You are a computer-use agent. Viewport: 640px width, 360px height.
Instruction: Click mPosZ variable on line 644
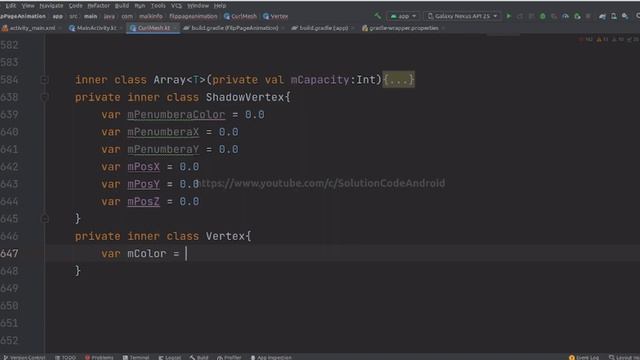[143, 201]
